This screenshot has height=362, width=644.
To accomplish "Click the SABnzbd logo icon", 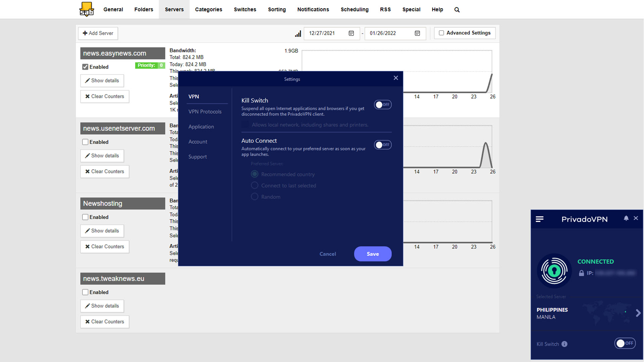I will click(87, 9).
